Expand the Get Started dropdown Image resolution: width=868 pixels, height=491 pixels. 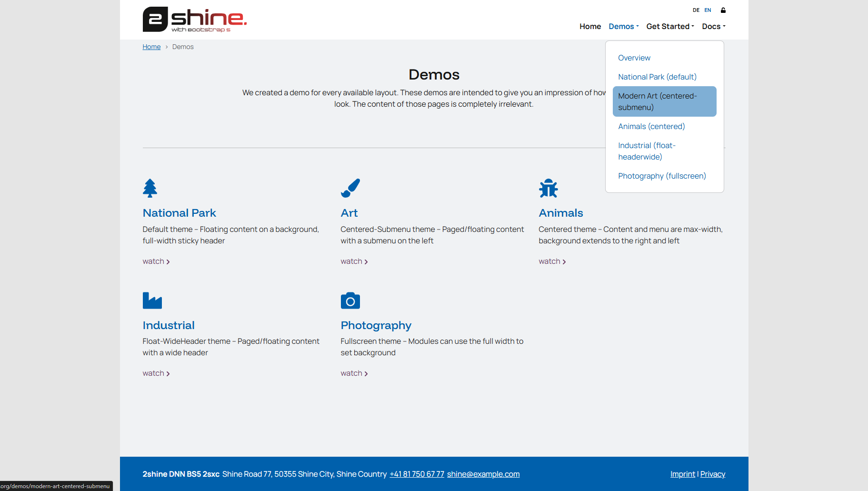coord(670,27)
